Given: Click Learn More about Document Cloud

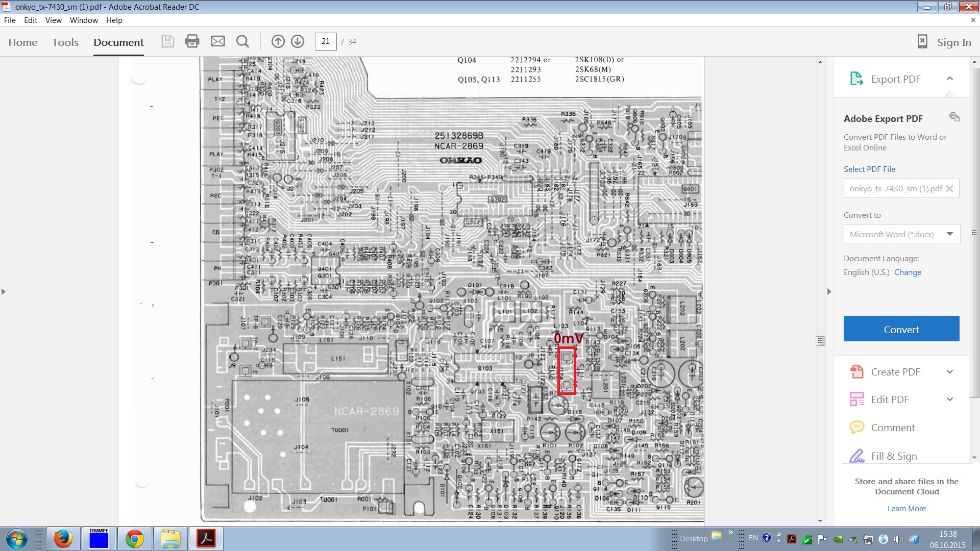Looking at the screenshot, I should pos(906,509).
